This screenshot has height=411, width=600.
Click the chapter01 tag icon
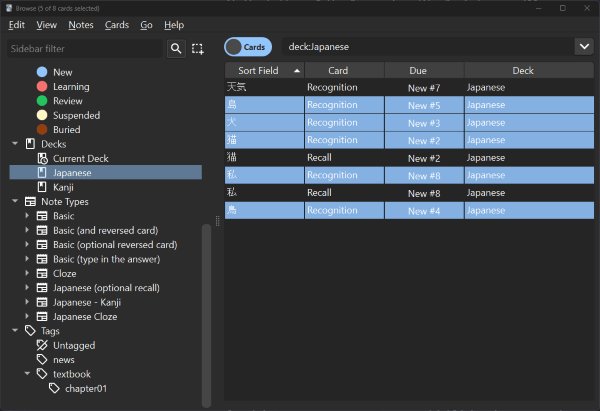tap(54, 388)
